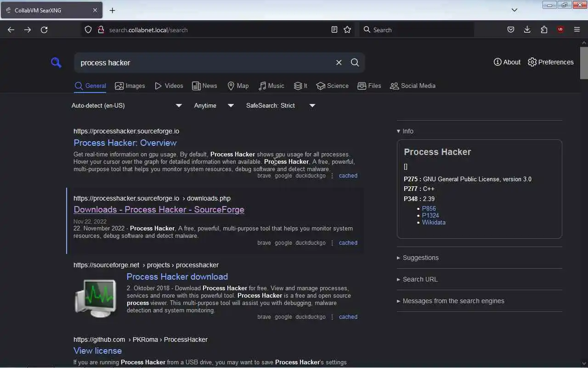This screenshot has height=368, width=588.
Task: Collapse the Info panel
Action: point(405,131)
